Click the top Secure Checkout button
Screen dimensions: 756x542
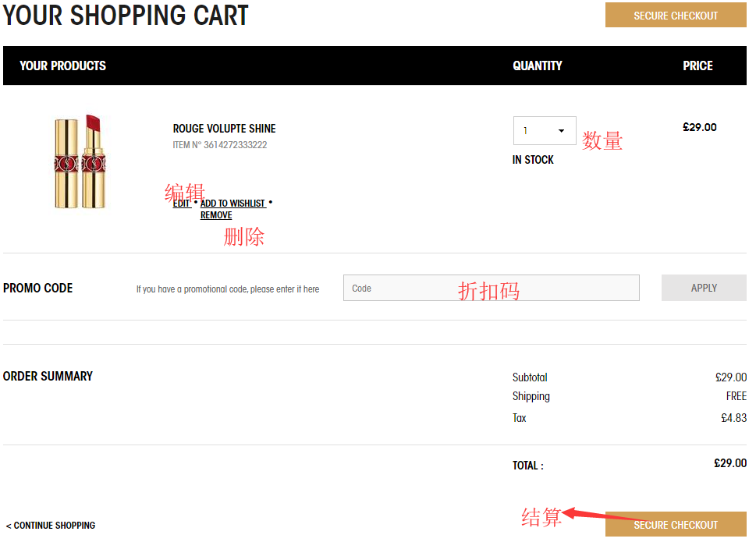click(676, 15)
